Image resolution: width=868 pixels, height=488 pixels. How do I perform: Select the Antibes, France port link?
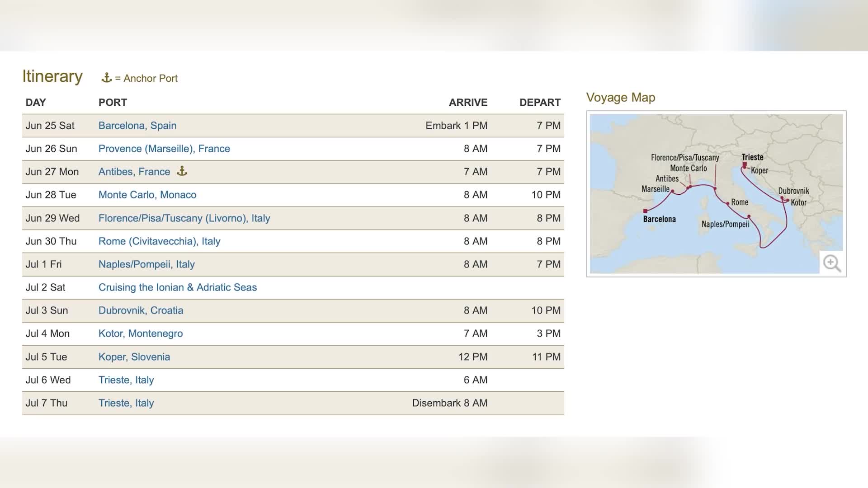[134, 172]
